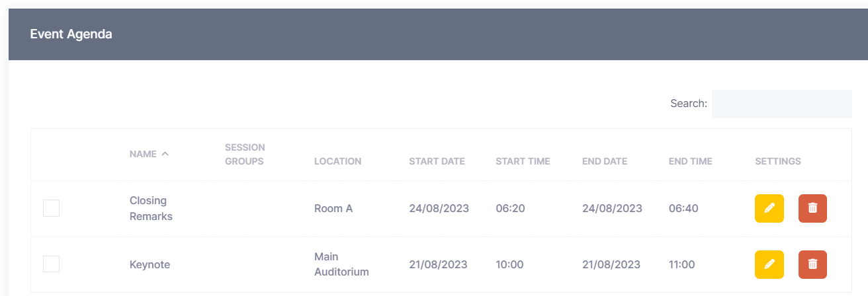Viewport: 868px width, 296px height.
Task: Click the Main Auditorium location cell
Action: pos(341,264)
